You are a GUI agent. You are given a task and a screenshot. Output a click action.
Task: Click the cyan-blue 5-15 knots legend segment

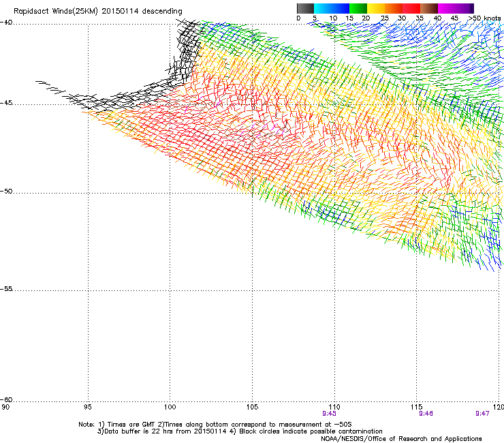tap(332, 8)
